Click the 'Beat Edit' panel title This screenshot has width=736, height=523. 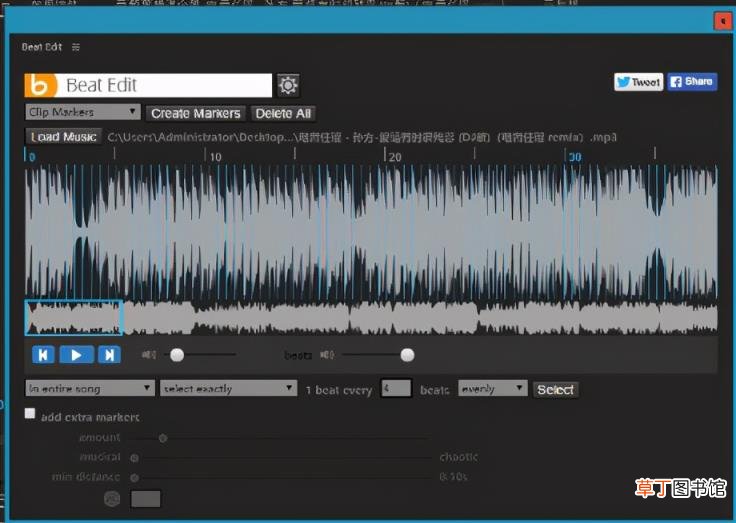click(42, 47)
